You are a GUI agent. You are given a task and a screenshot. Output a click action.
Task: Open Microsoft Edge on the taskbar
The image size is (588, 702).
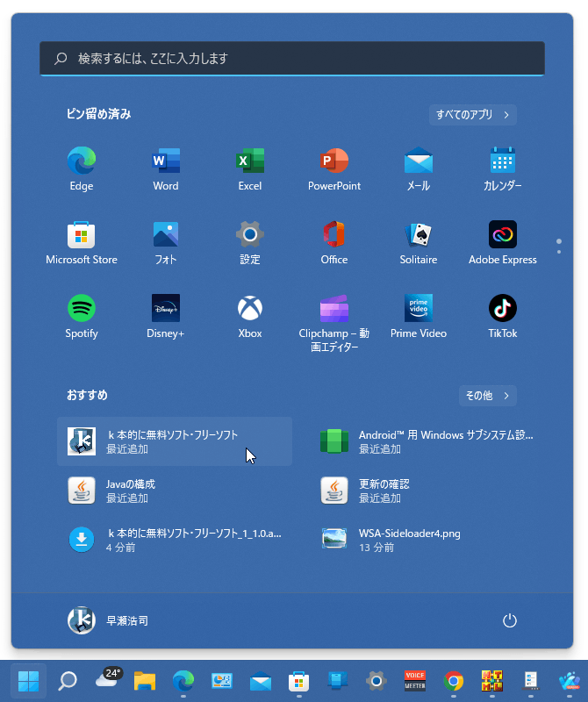coord(183,681)
